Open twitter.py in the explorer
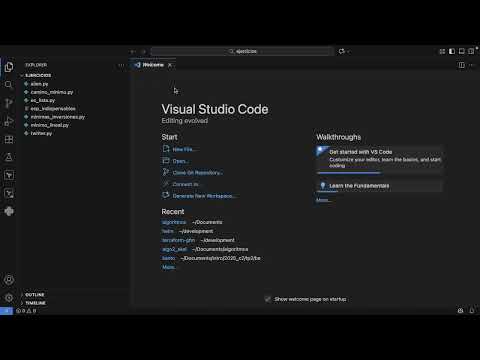This screenshot has width=480, height=360. click(x=41, y=133)
